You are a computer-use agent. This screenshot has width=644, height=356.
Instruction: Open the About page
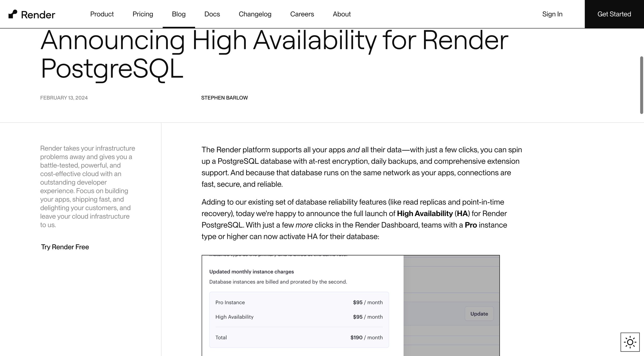342,14
